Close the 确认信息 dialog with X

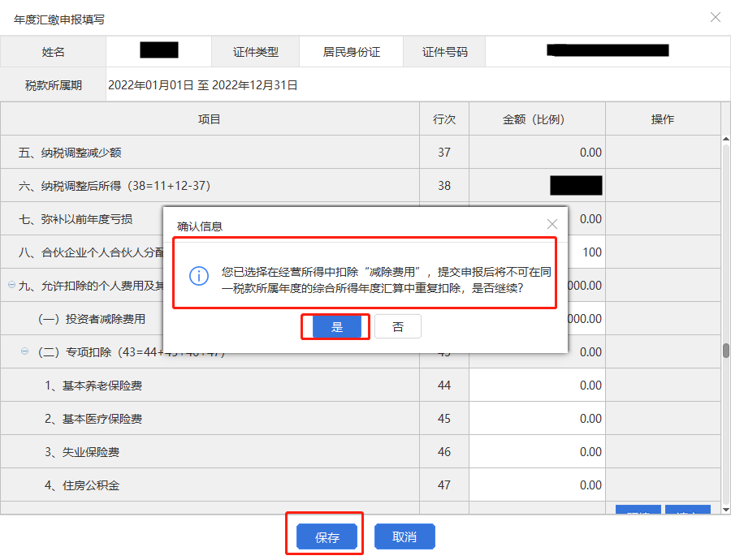click(x=552, y=224)
